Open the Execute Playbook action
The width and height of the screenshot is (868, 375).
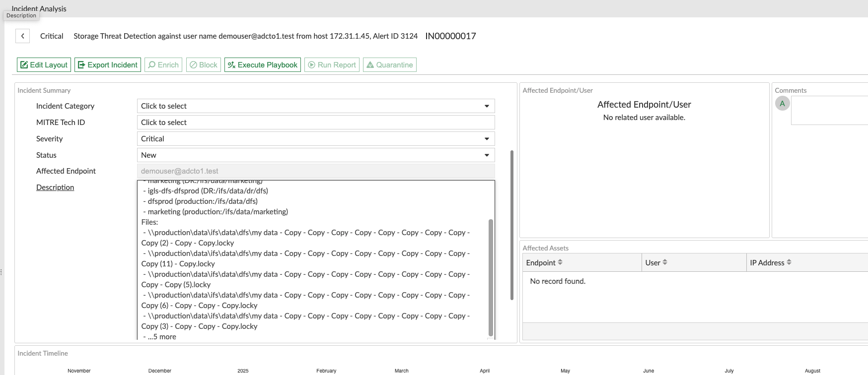click(x=262, y=65)
